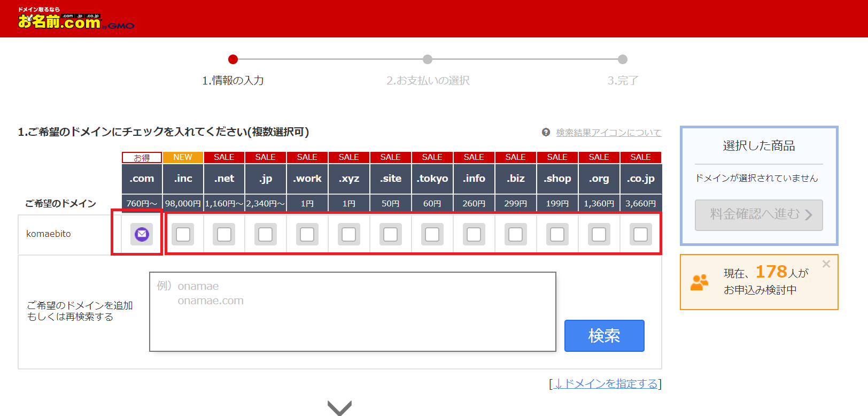Click step 2 お支払いの選択 marker
This screenshot has width=868, height=416.
[x=428, y=59]
